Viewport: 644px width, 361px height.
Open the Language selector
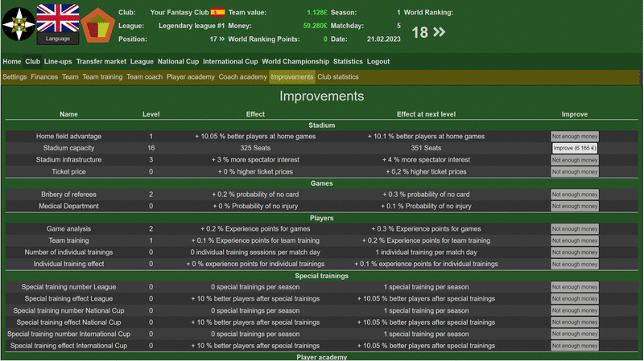(x=57, y=39)
